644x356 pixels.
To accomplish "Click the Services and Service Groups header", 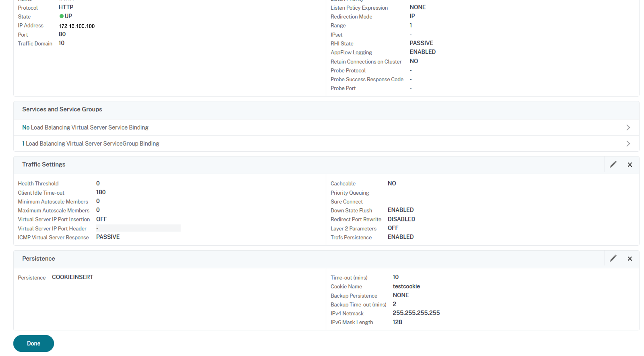I will tap(62, 109).
